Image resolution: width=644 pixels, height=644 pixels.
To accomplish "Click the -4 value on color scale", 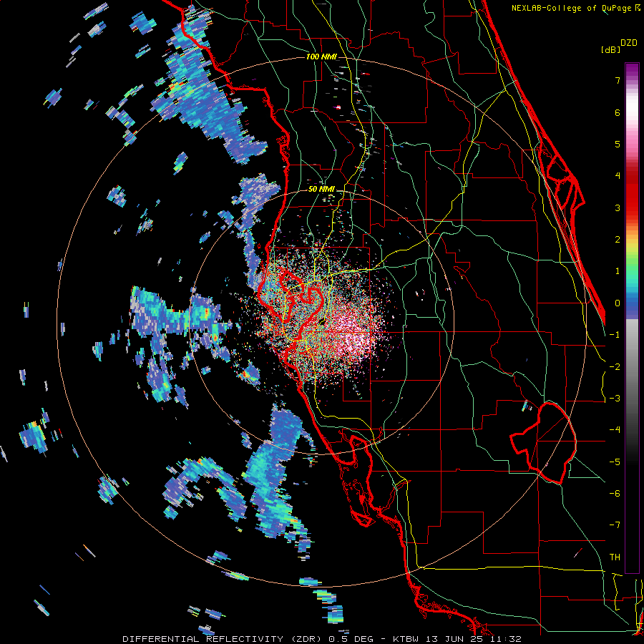I will click(x=615, y=430).
